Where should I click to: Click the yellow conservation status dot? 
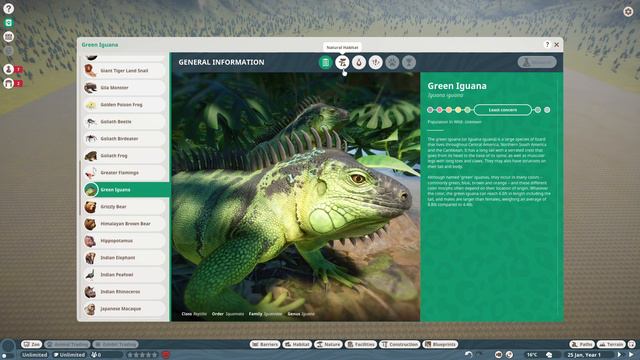[x=458, y=110]
